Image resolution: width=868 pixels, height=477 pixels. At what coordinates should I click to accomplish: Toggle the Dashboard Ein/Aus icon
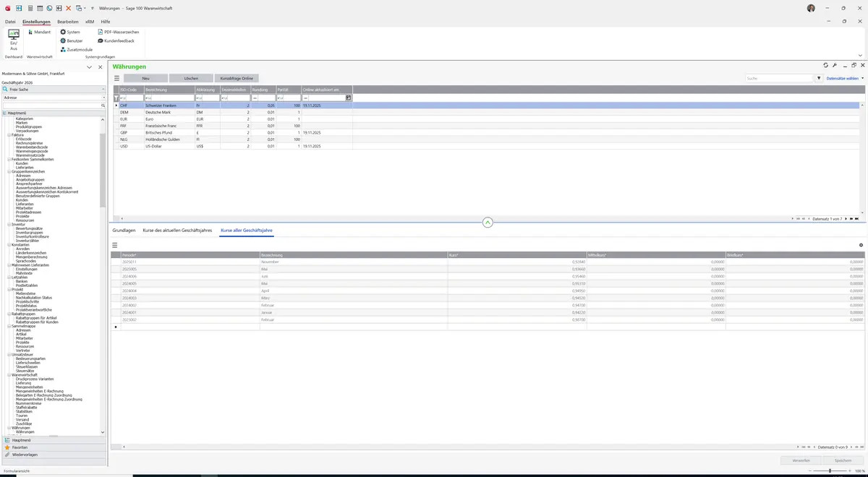tap(14, 40)
